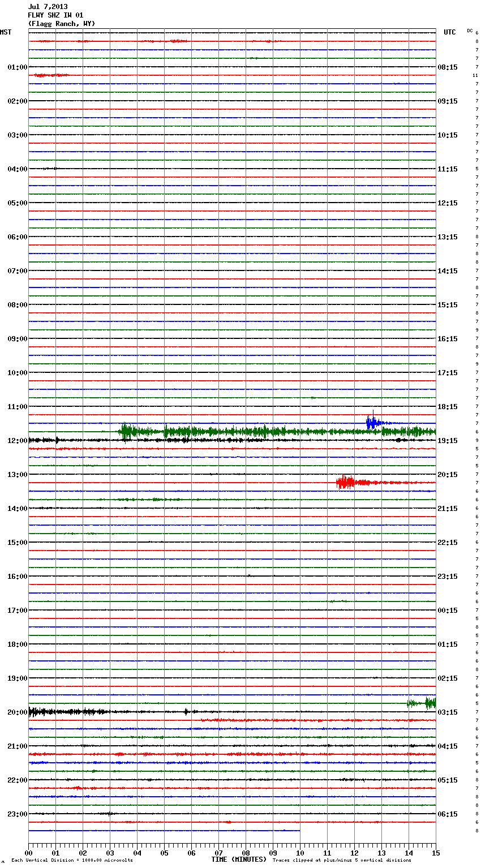Click the end of the final blue trace at minute 10
Screen dimensions: 481x868
pyautogui.click(x=299, y=831)
